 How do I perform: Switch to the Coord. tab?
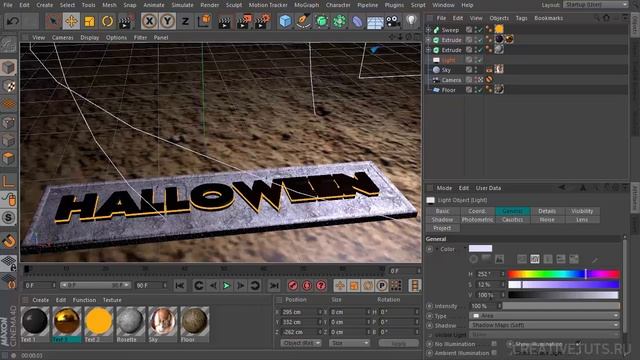click(x=477, y=211)
